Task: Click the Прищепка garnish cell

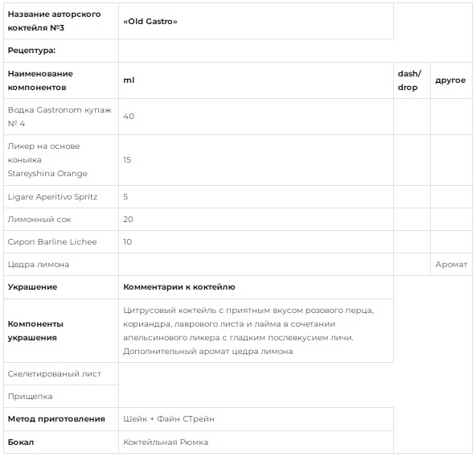Action: 61,396
